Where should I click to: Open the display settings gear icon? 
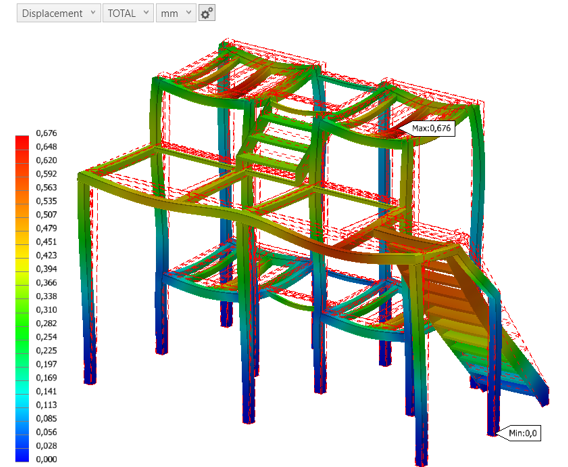pyautogui.click(x=207, y=13)
